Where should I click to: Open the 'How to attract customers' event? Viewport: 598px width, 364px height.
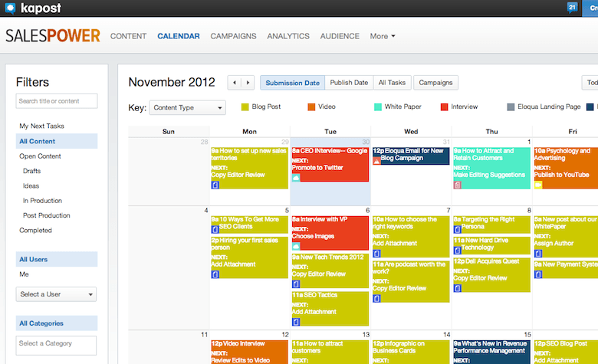[330, 352]
